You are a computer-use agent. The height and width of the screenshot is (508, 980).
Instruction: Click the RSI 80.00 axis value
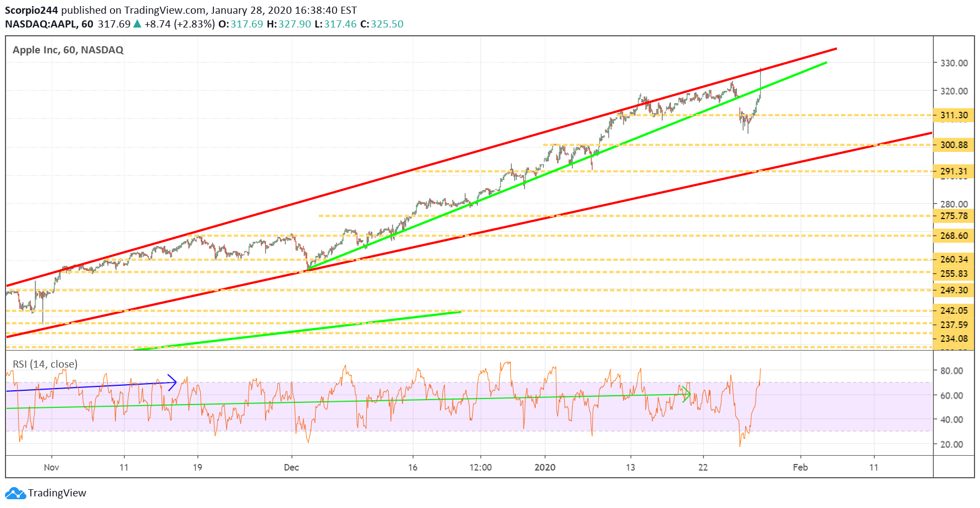(951, 371)
